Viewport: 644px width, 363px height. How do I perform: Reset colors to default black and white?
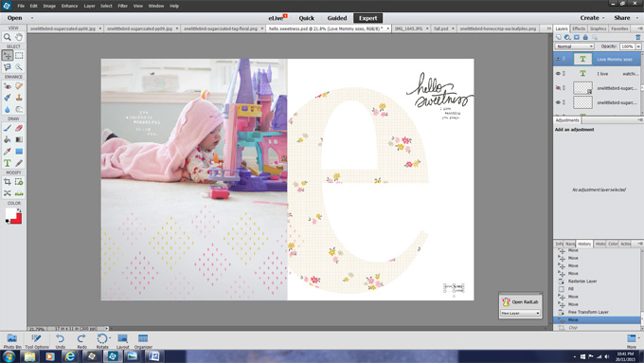click(x=8, y=222)
